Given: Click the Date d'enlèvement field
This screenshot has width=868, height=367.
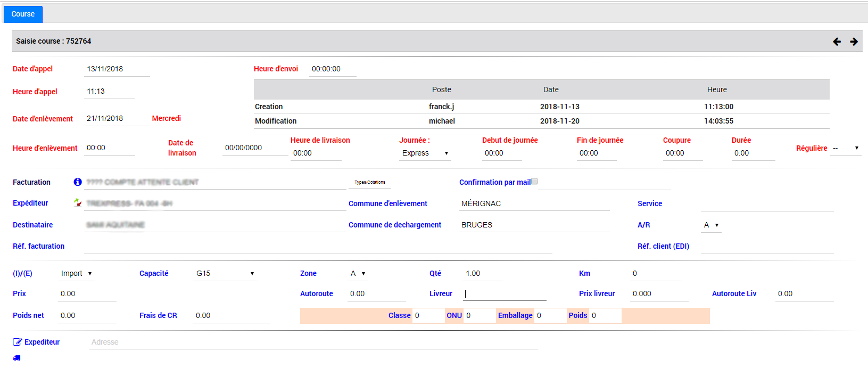Looking at the screenshot, I should pos(117,119).
